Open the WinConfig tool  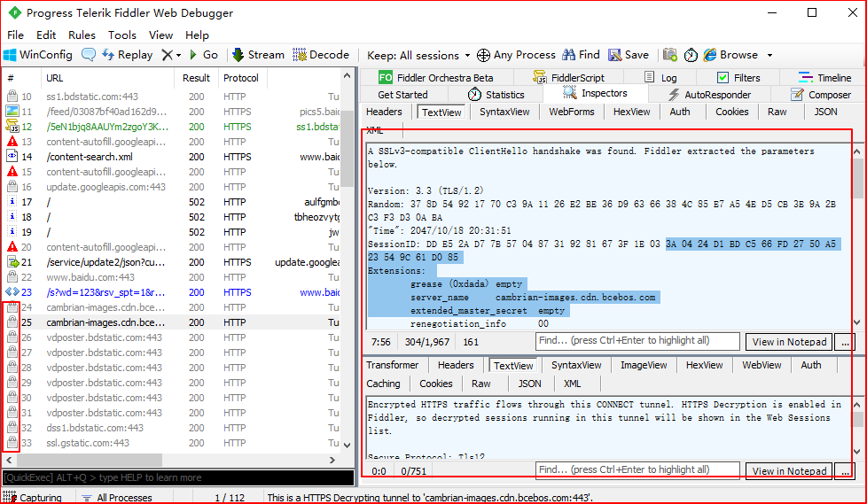coord(38,55)
